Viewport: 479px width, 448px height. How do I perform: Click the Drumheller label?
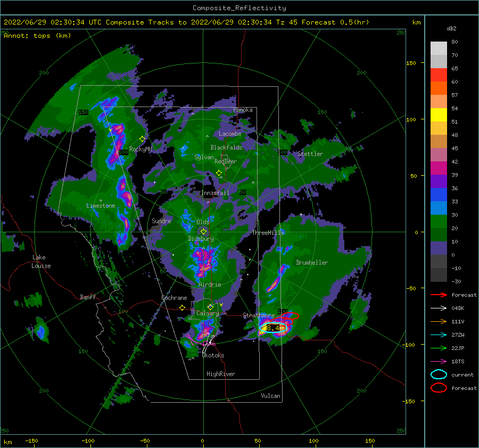[x=312, y=263]
